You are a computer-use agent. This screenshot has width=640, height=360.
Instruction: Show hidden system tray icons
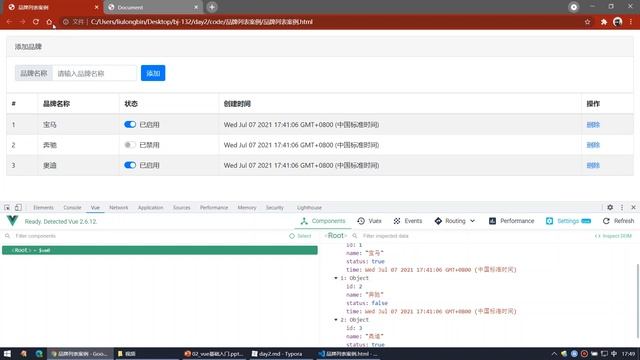[x=554, y=353]
